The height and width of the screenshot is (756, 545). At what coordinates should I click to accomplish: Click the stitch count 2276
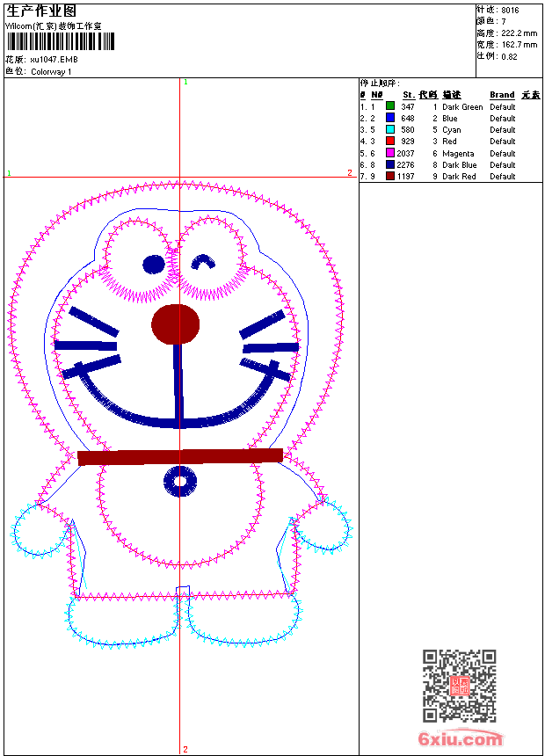(405, 165)
